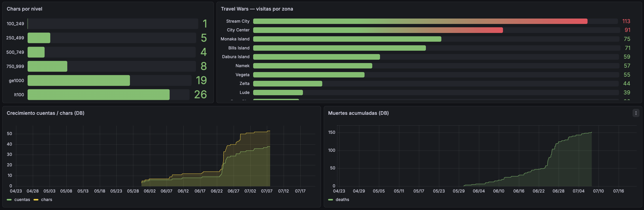Screen dimensions: 644x210
Task: Click the Stream City gradient bar
Action: click(420, 21)
